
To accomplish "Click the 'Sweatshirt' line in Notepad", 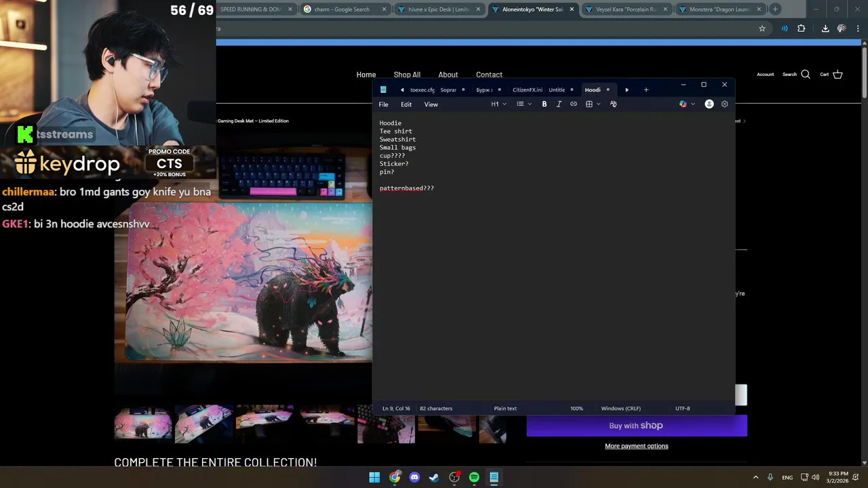I will click(397, 140).
